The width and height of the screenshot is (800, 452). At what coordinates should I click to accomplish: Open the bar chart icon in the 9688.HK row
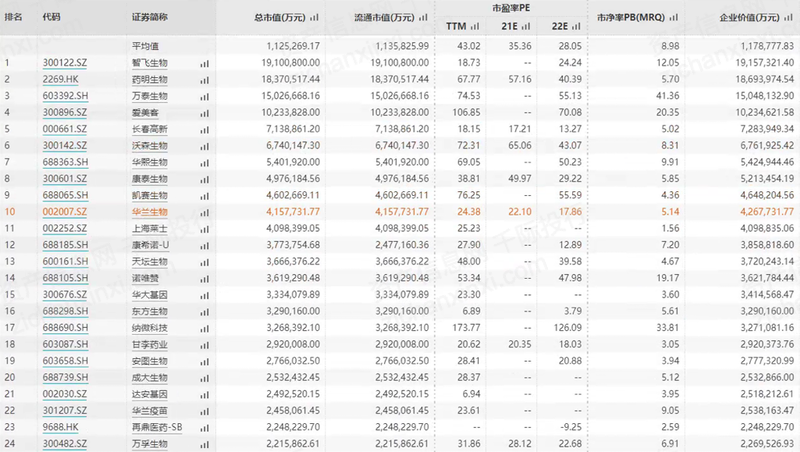point(205,429)
